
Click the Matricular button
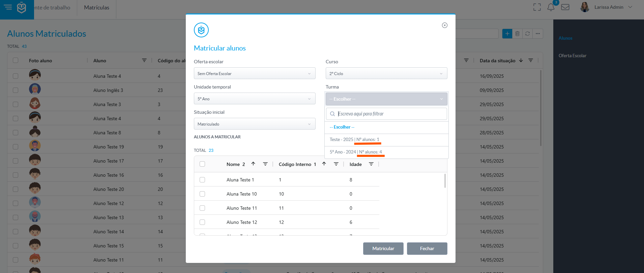pyautogui.click(x=383, y=248)
